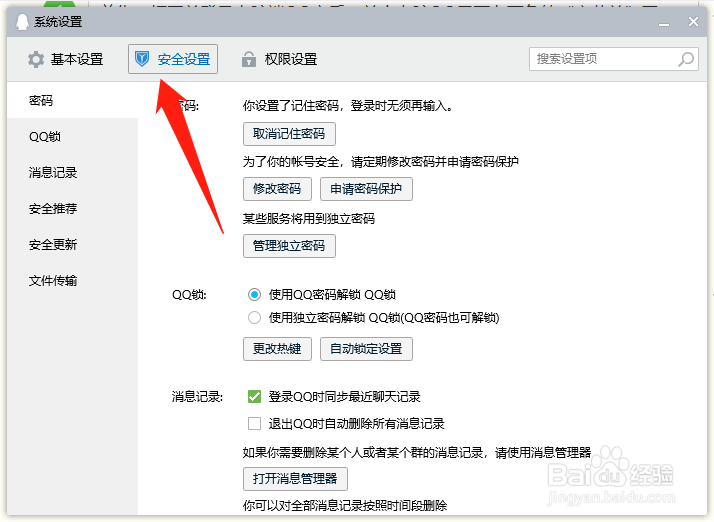Click the 打开消息管理器 button

pyautogui.click(x=295, y=479)
